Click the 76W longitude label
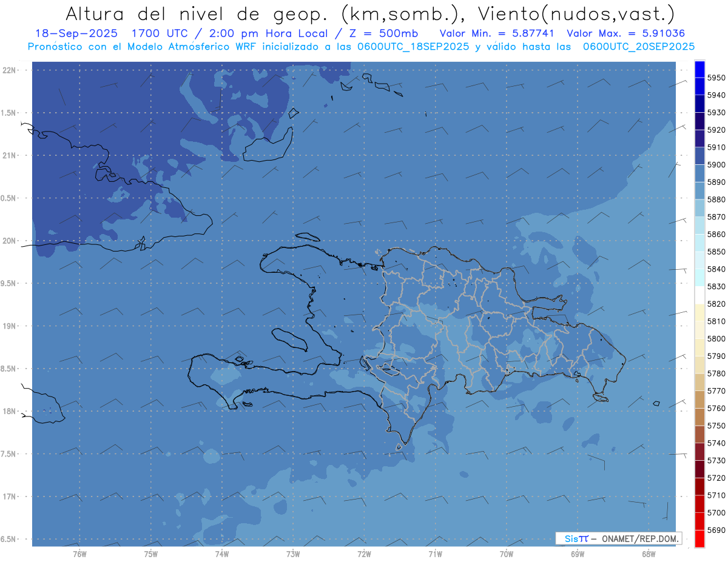 point(79,554)
